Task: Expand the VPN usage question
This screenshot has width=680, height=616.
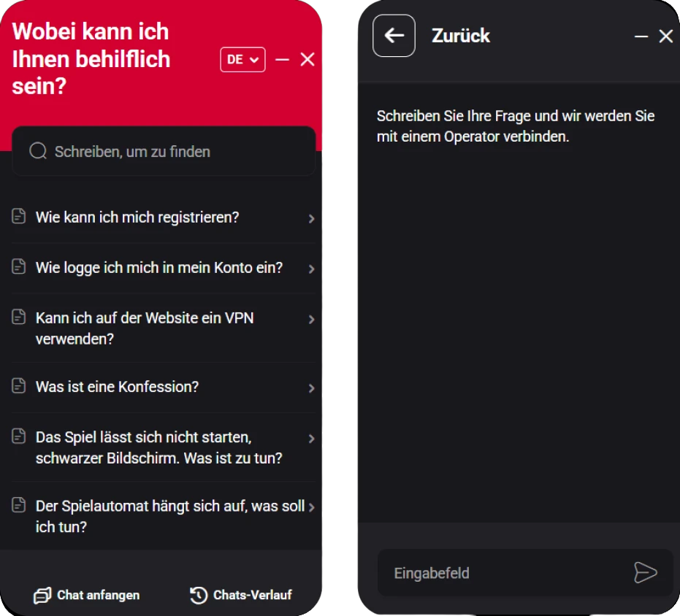Action: pyautogui.click(x=145, y=328)
